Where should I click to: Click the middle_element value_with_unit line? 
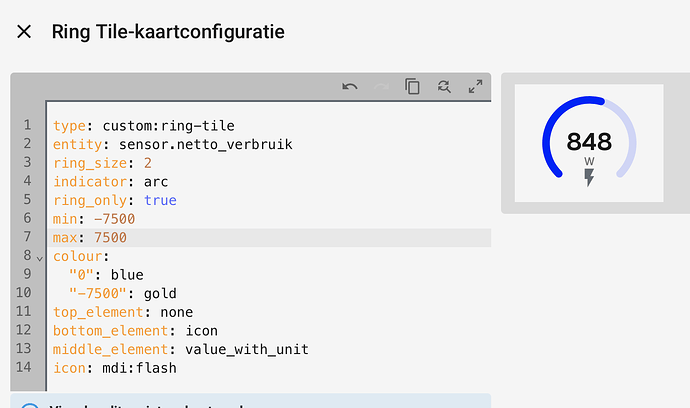pyautogui.click(x=181, y=349)
